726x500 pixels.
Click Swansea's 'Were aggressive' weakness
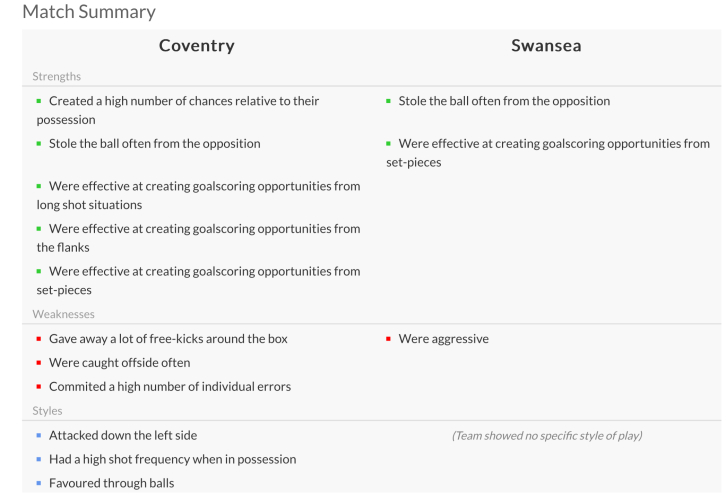click(443, 339)
